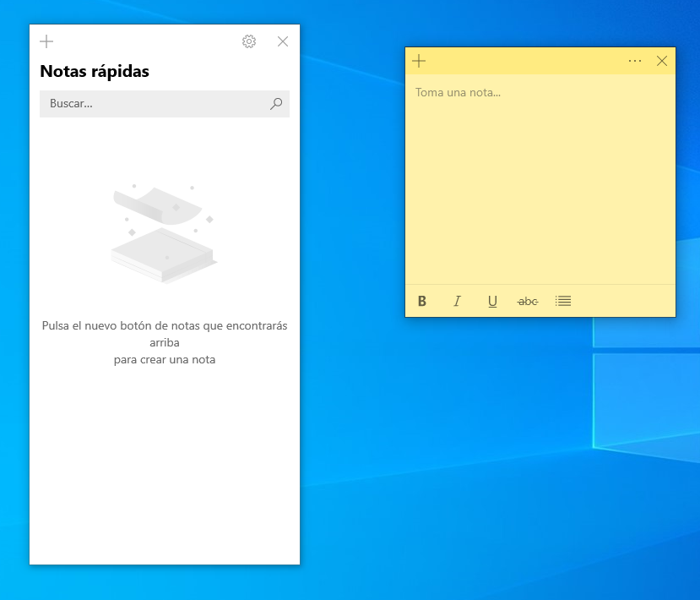Open the note options menu with three dots
The width and height of the screenshot is (700, 600).
(x=635, y=61)
